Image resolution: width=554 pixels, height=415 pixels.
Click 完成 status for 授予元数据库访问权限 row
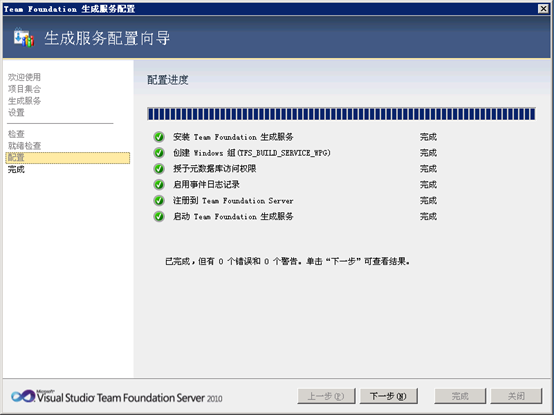428,169
